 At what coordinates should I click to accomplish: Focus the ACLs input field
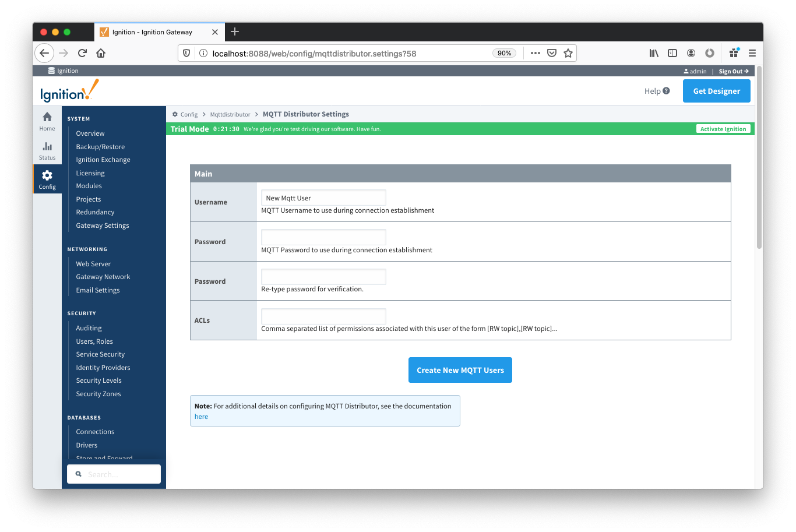pyautogui.click(x=323, y=316)
